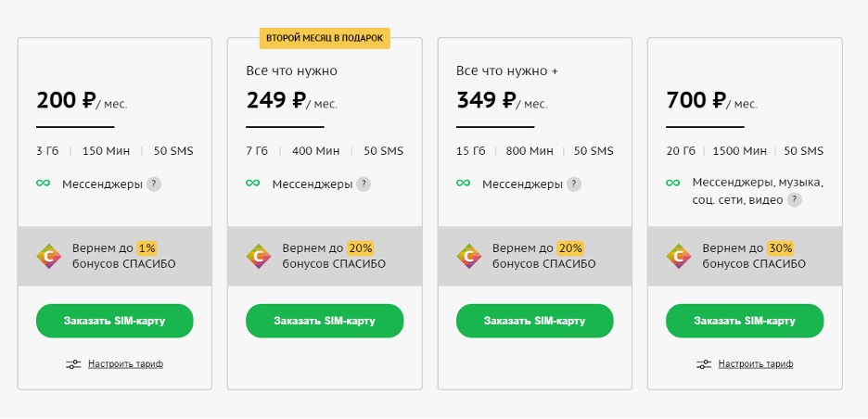
Task: Click 'Заказать SIM-карту' in 'Все что нужно +' card
Action: click(x=535, y=321)
